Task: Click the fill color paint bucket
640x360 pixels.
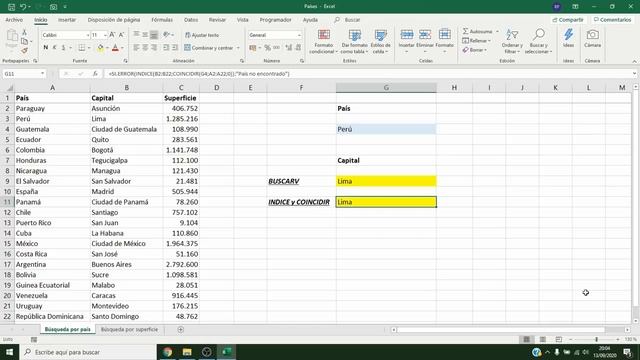Action: [100, 48]
